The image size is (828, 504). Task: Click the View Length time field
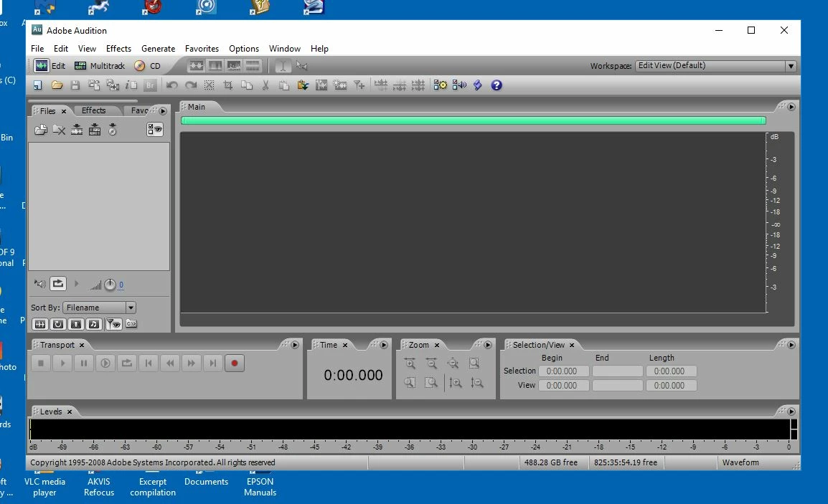coord(671,385)
